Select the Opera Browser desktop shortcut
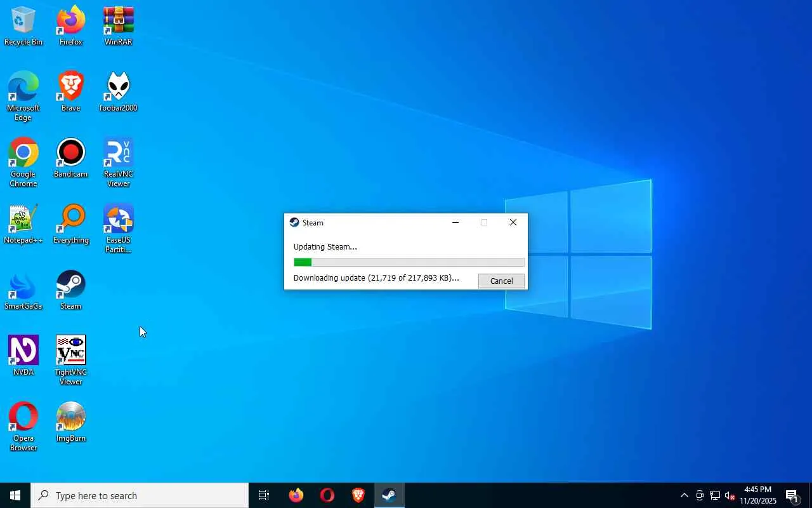This screenshot has width=812, height=508. point(23,427)
